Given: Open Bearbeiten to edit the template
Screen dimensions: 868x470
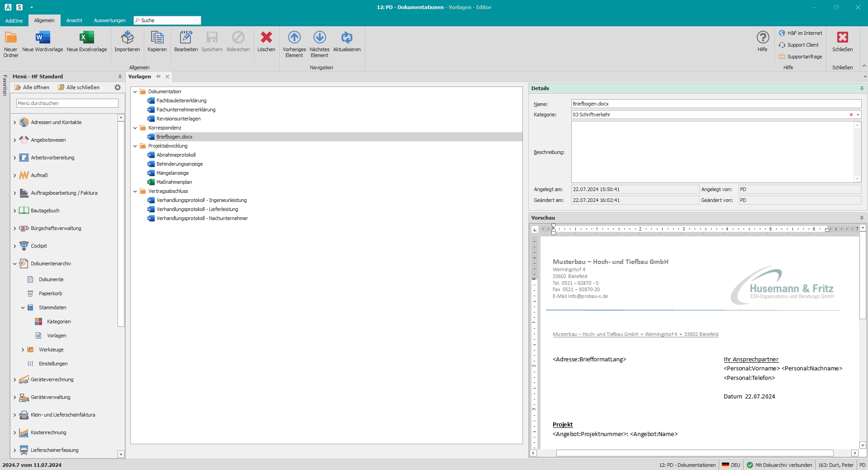Looking at the screenshot, I should (186, 38).
